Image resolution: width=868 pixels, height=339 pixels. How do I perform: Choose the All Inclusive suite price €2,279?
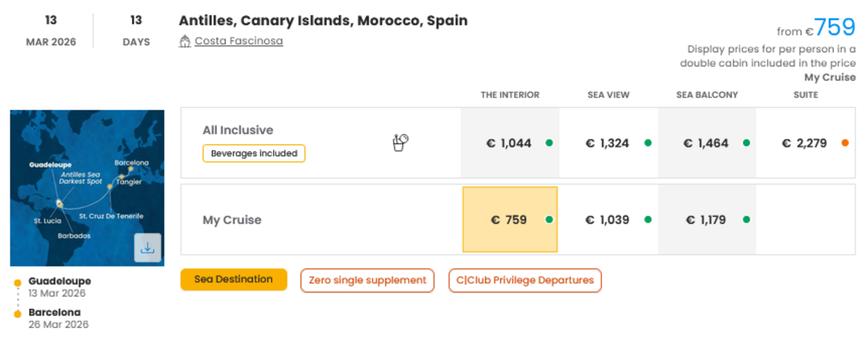point(804,143)
